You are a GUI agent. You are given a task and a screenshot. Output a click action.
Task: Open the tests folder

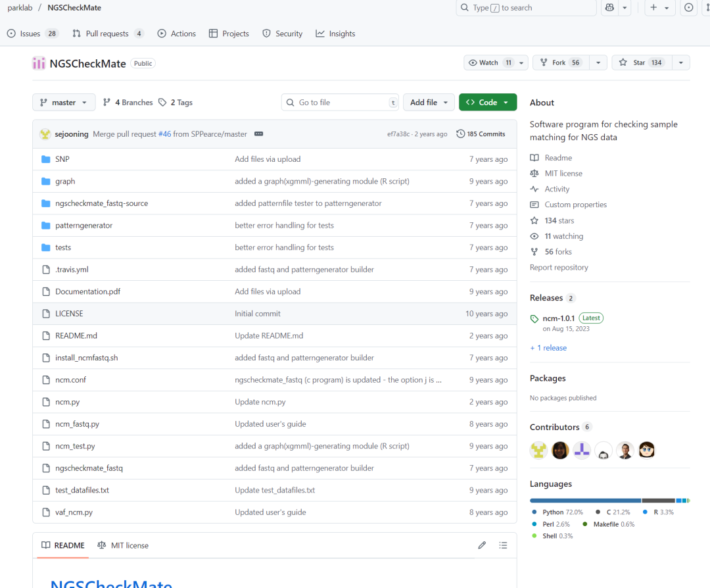(63, 247)
